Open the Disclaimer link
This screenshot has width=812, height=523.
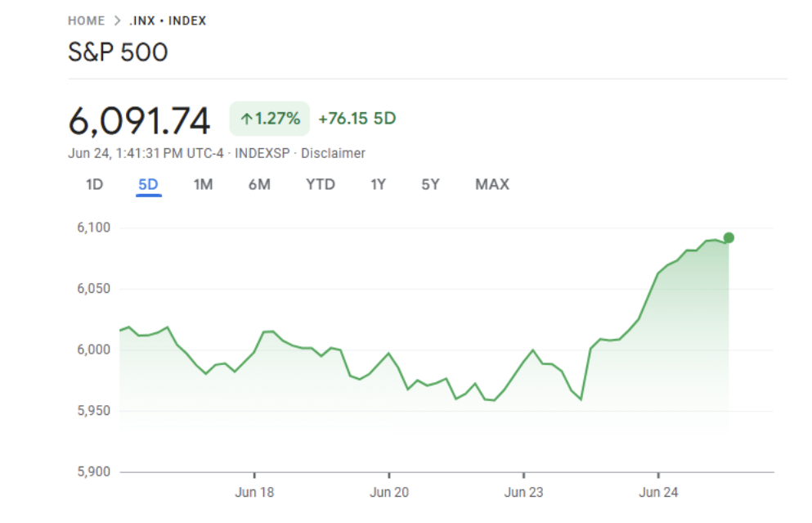[x=333, y=153]
